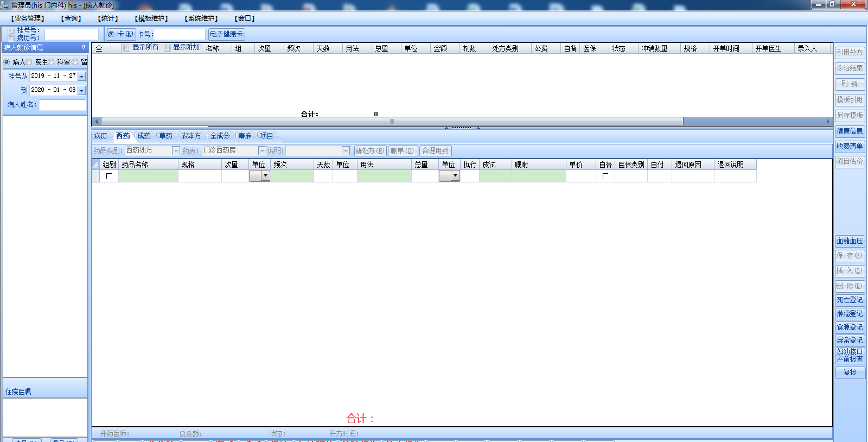868x442 pixels.
Task: Select the 科室 radio button
Action: 51,62
